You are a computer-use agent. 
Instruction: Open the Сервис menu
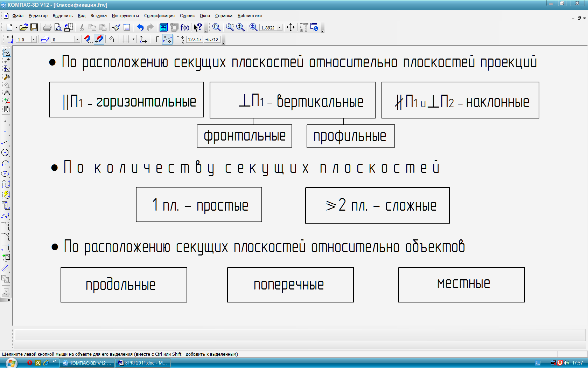pos(187,16)
